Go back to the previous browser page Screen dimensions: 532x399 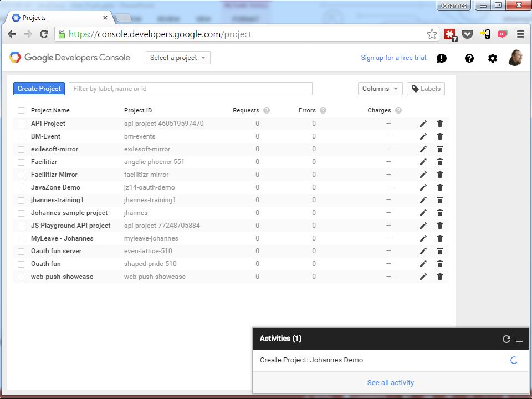[12, 34]
